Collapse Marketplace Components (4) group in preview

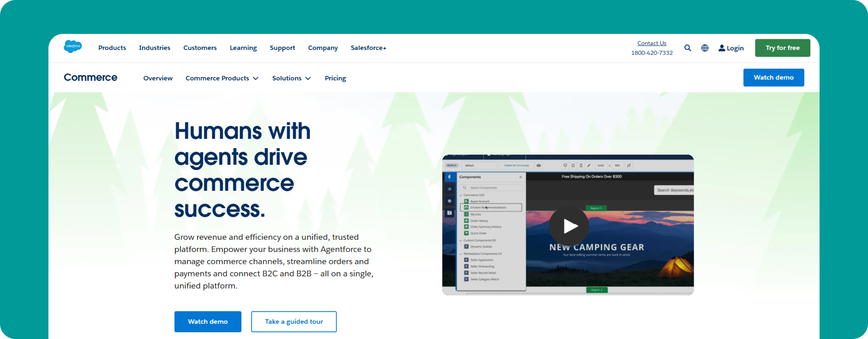click(461, 254)
